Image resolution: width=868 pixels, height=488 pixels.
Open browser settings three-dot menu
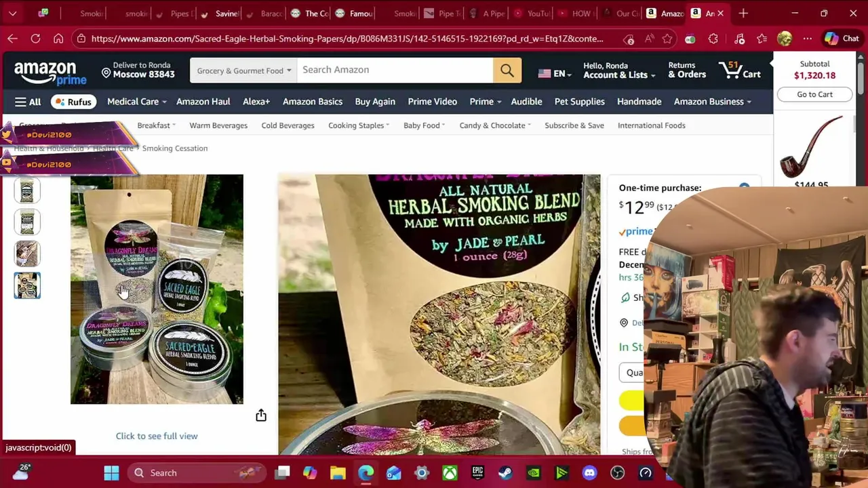tap(807, 39)
